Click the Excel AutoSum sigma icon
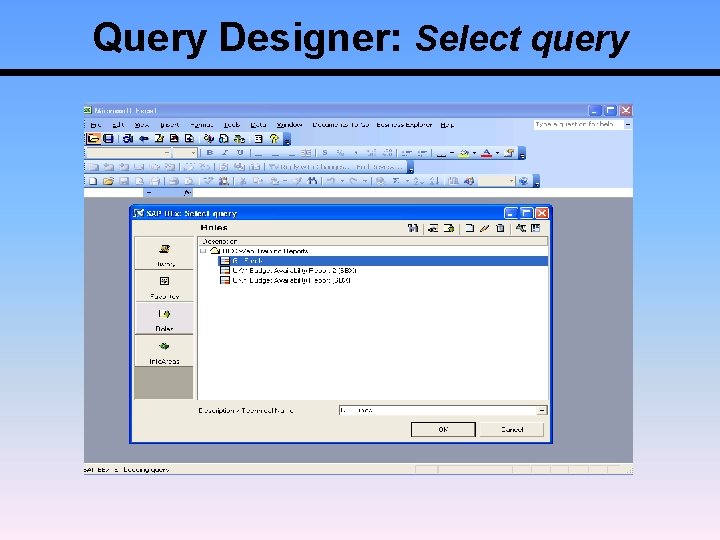This screenshot has height=540, width=720. point(395,181)
